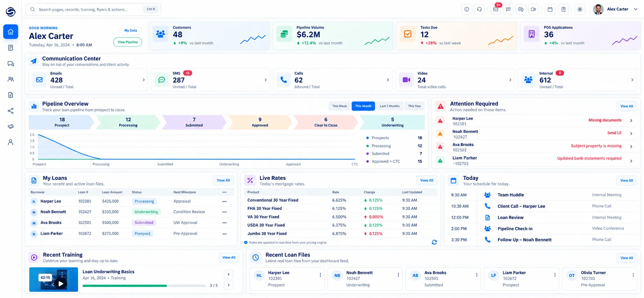The height and width of the screenshot is (298, 644).
Task: Open the contacts people icon in sidebar
Action: [x=10, y=79]
